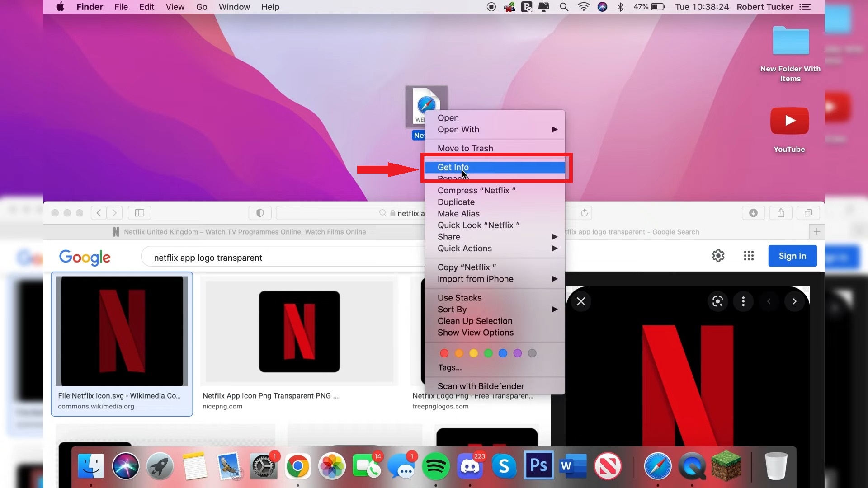Open the Go menu in the menu bar
Screen dimensions: 868x488
tap(202, 7)
